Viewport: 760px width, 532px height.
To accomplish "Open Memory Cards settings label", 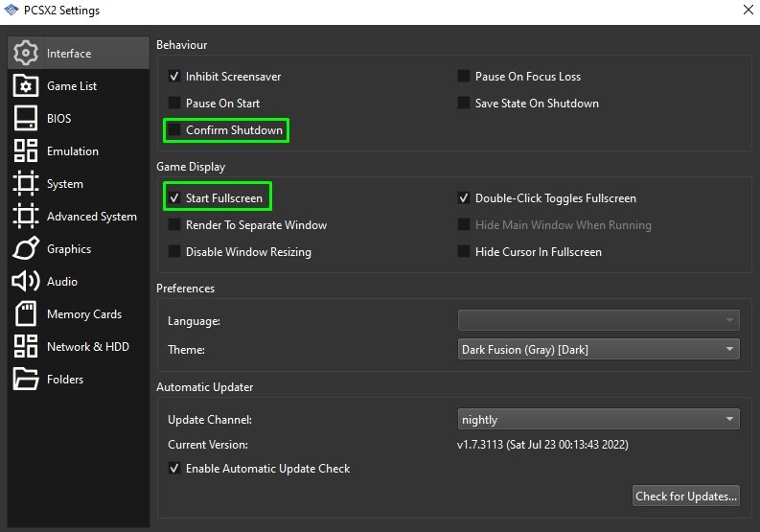I will point(84,314).
